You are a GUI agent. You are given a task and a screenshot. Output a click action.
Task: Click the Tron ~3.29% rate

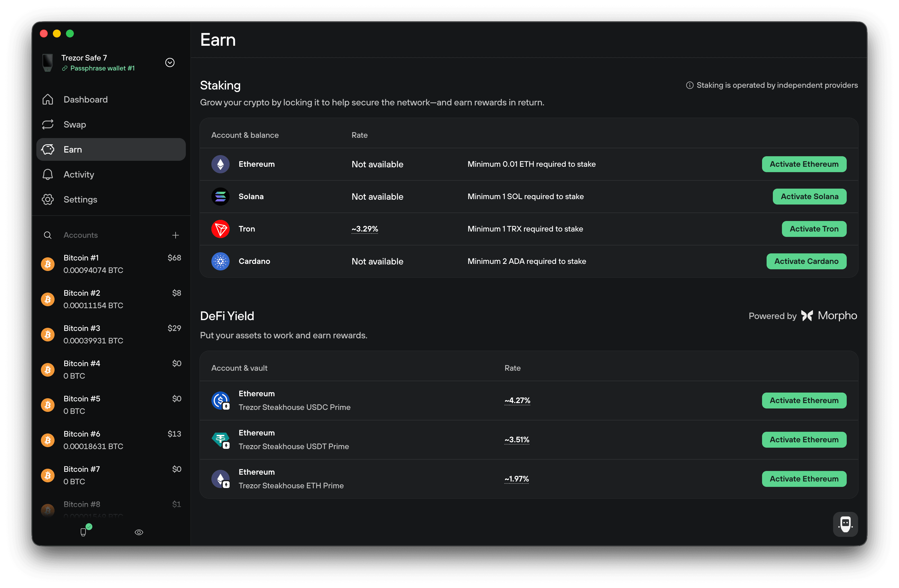[x=365, y=229]
